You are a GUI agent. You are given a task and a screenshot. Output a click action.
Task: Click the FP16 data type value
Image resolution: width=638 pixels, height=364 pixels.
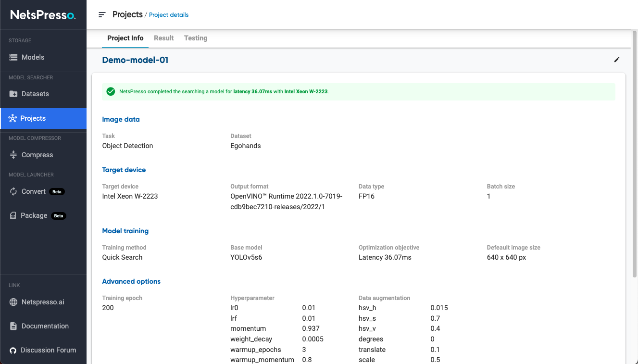[x=367, y=196]
